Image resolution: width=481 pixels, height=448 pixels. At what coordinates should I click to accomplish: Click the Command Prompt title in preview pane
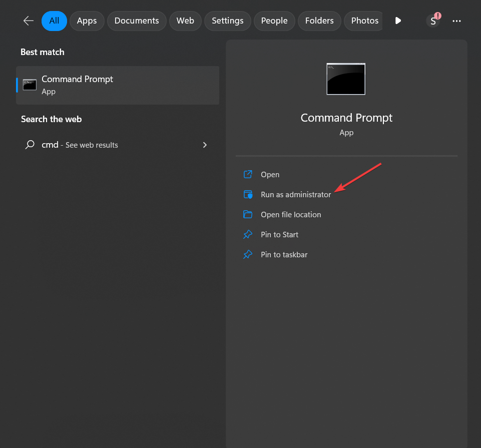346,118
